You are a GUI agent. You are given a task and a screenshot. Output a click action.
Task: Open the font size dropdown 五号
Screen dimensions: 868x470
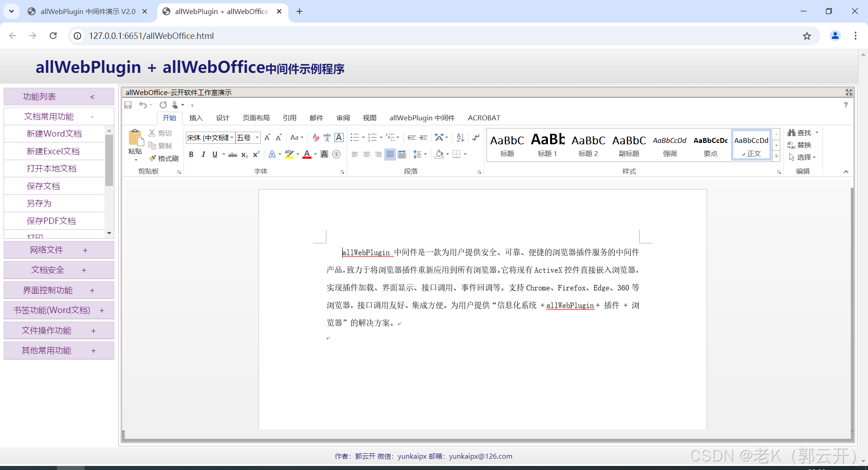(x=257, y=138)
